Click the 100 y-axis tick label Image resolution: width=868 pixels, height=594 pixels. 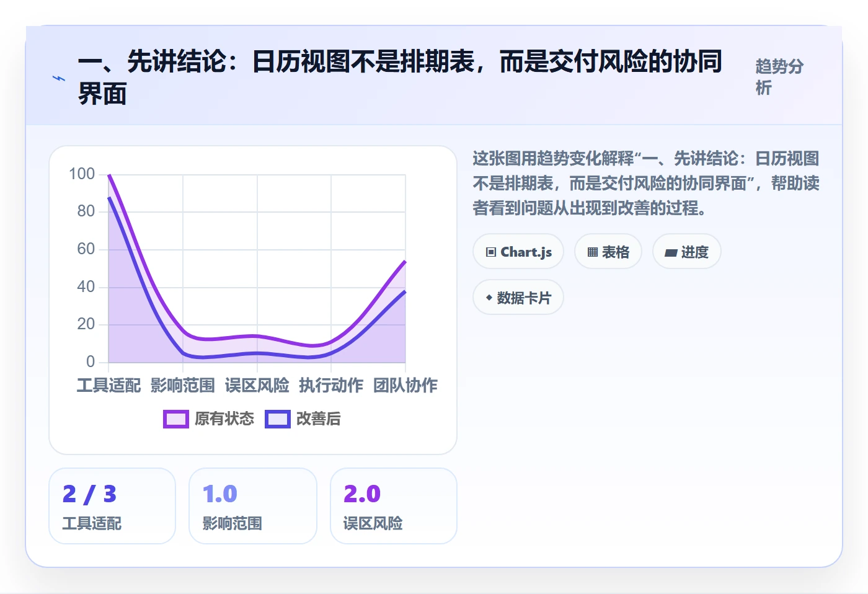tap(82, 174)
